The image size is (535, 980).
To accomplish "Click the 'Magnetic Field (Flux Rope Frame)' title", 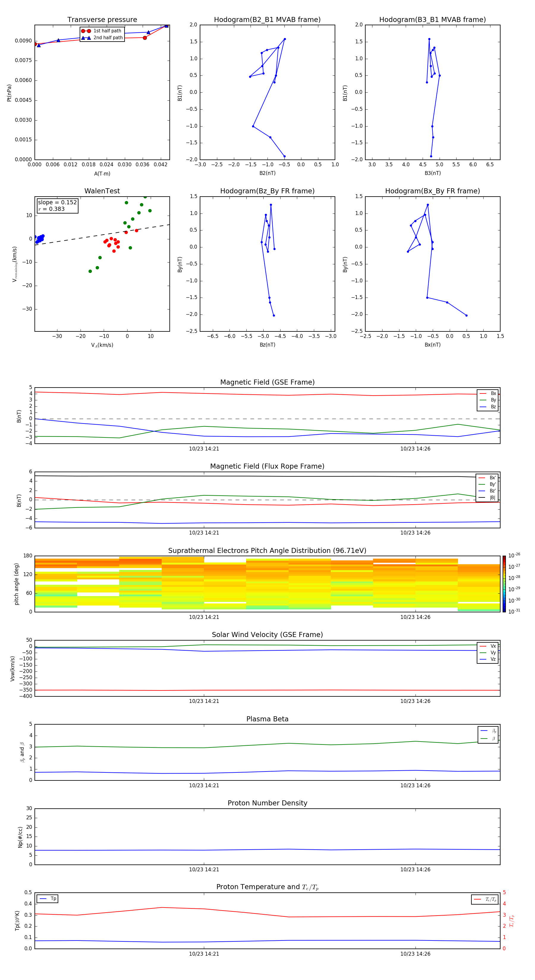I will (x=267, y=467).
